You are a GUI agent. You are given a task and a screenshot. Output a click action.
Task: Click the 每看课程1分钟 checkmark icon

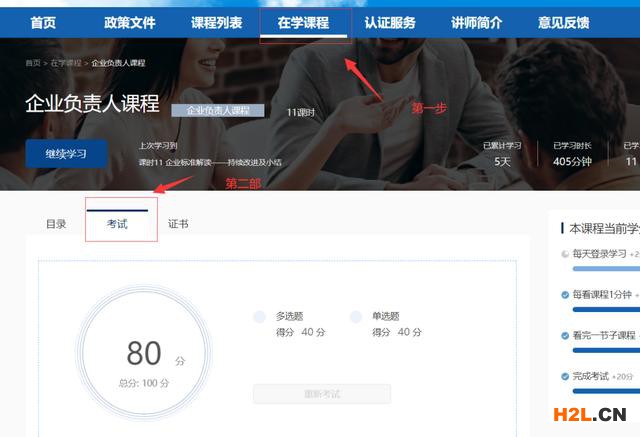coord(566,294)
